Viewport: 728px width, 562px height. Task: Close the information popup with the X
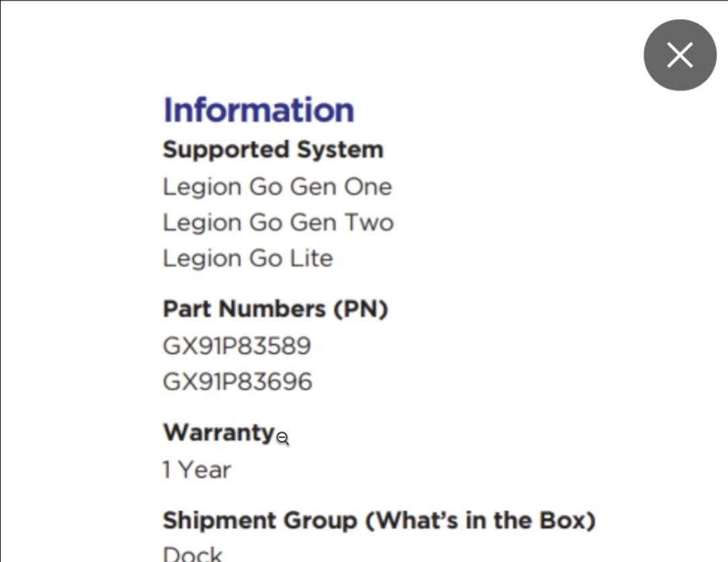click(680, 55)
